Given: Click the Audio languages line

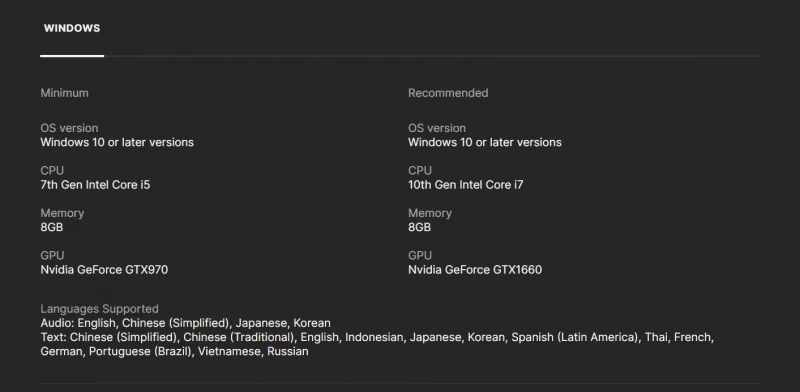Looking at the screenshot, I should point(186,323).
